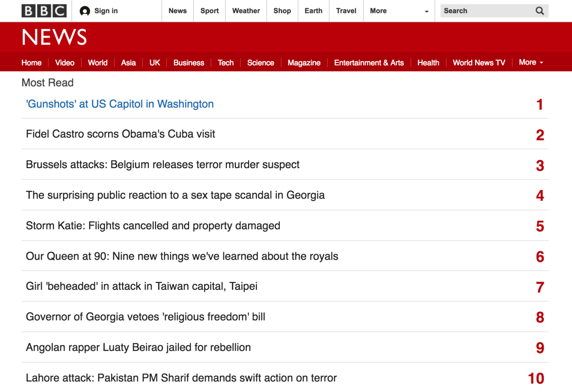Read the Fidel Castro scorns Obama article
This screenshot has height=392, width=572.
coord(120,134)
